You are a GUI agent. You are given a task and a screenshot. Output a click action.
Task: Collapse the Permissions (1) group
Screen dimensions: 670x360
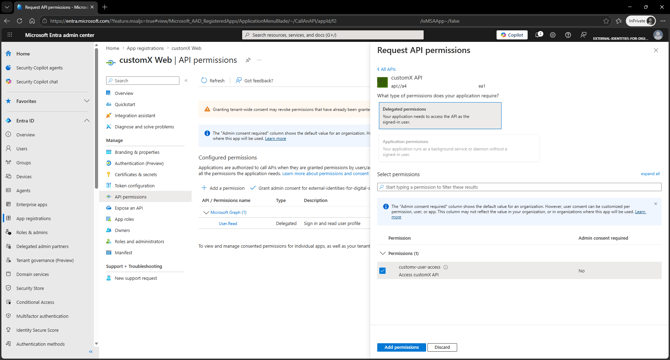[383, 253]
